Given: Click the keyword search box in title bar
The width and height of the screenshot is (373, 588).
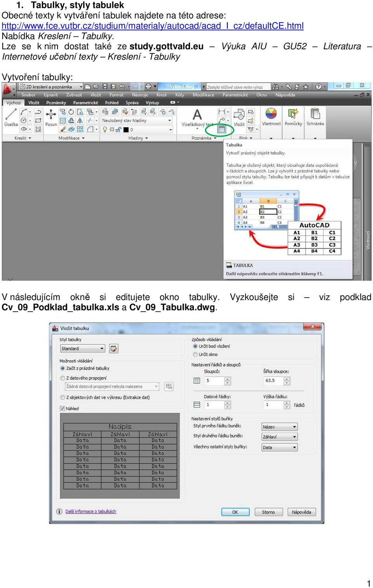Looking at the screenshot, I should (238, 87).
